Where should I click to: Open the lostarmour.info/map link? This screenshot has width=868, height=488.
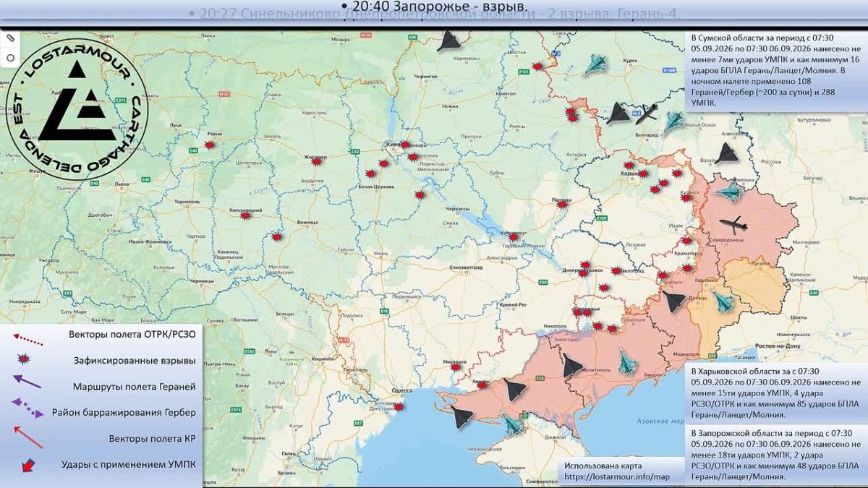pos(617,477)
